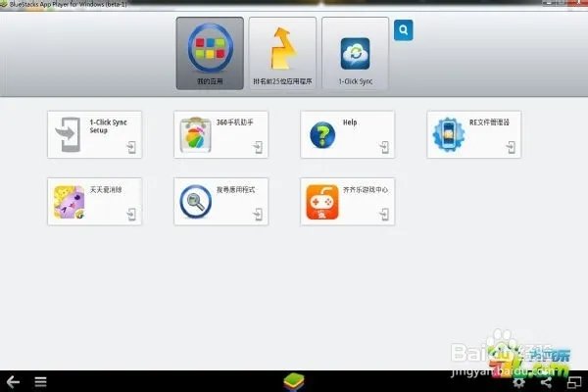Click the Help label text
588x392 pixels.
350,122
